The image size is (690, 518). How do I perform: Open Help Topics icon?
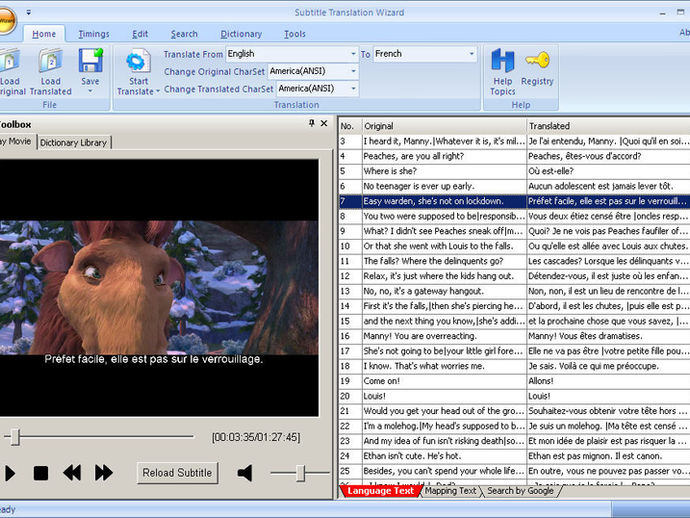(x=503, y=60)
